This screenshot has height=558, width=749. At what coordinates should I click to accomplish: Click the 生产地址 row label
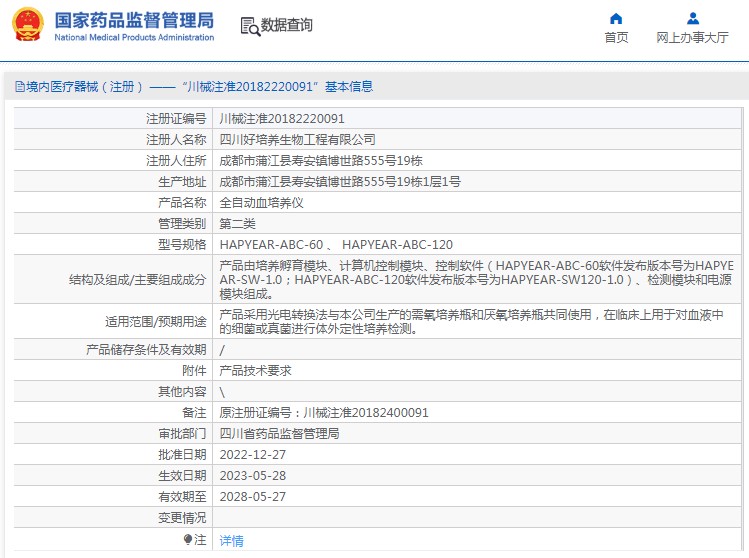click(182, 182)
